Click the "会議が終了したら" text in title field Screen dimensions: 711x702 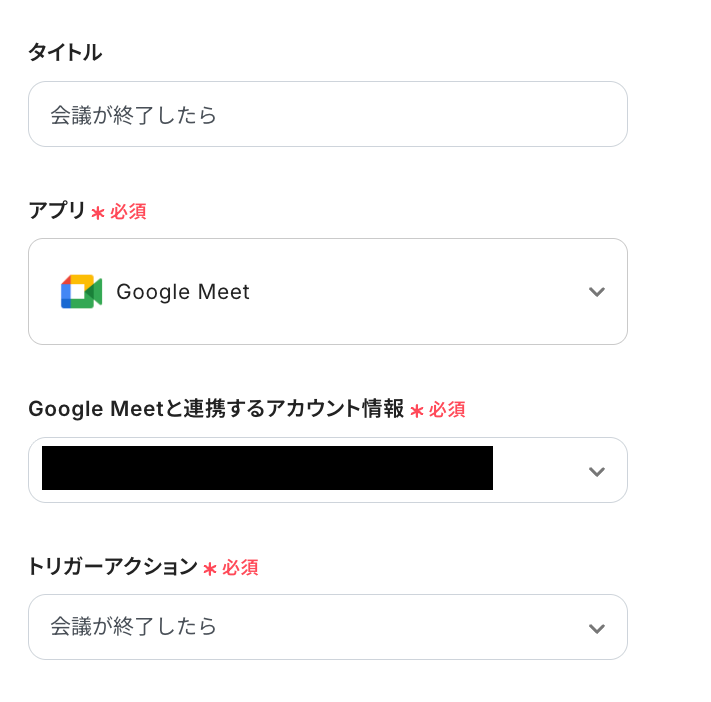[x=134, y=115]
